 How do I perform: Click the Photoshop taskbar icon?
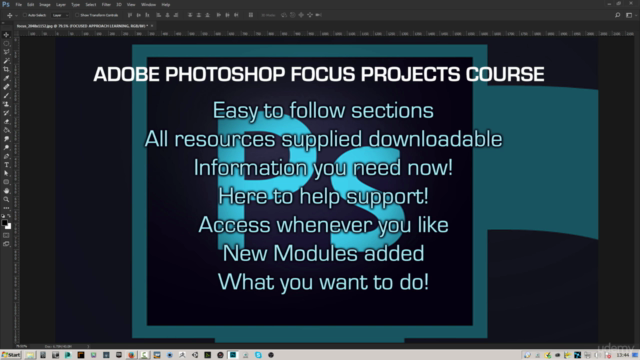233,355
